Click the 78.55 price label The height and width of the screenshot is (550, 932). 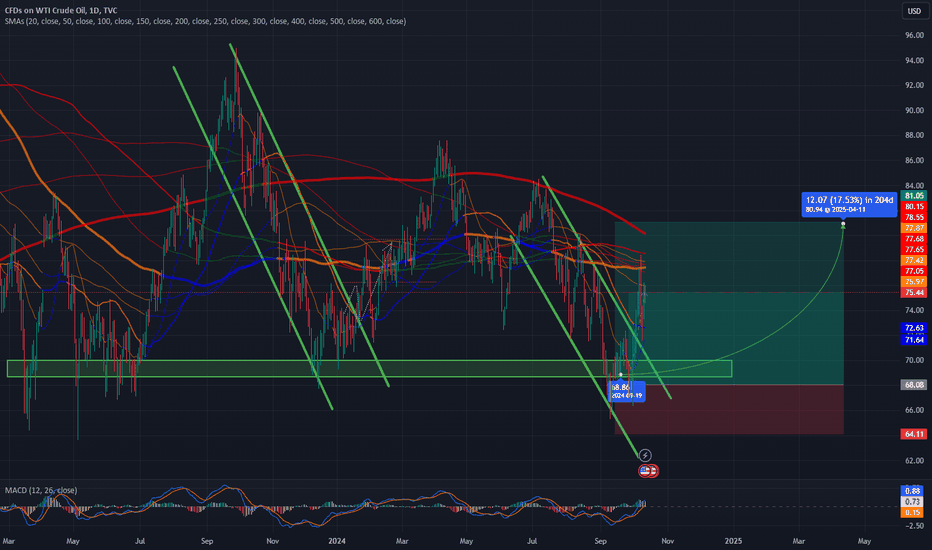point(914,217)
